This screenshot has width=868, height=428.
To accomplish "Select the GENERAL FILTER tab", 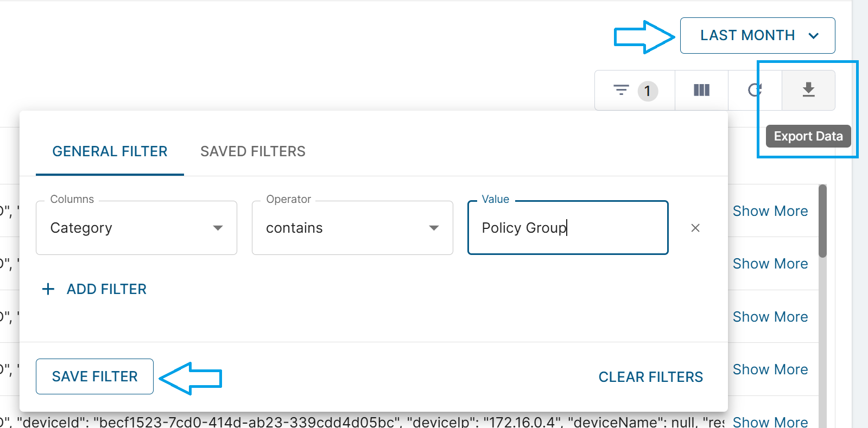I will click(x=110, y=151).
